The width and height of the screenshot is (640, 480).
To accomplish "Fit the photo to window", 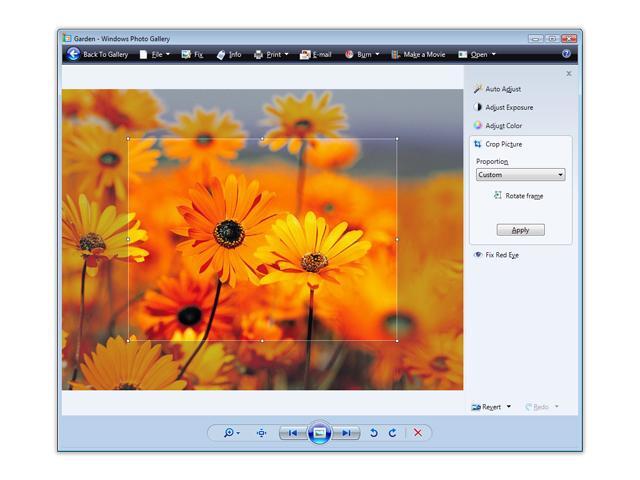I will tap(261, 433).
